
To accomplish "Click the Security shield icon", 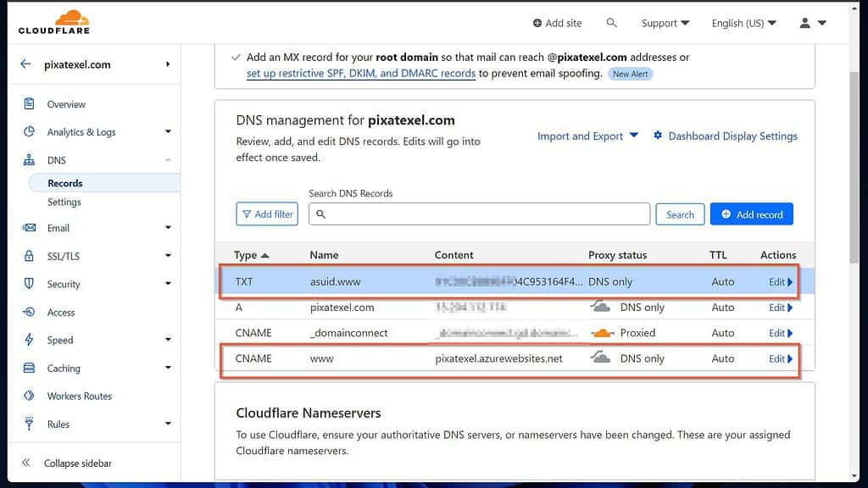I will 30,284.
